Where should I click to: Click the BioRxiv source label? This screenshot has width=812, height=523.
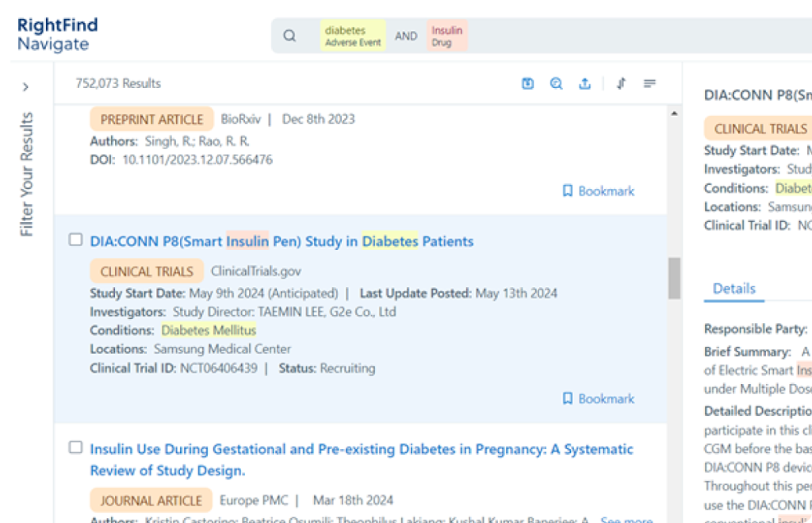click(241, 119)
